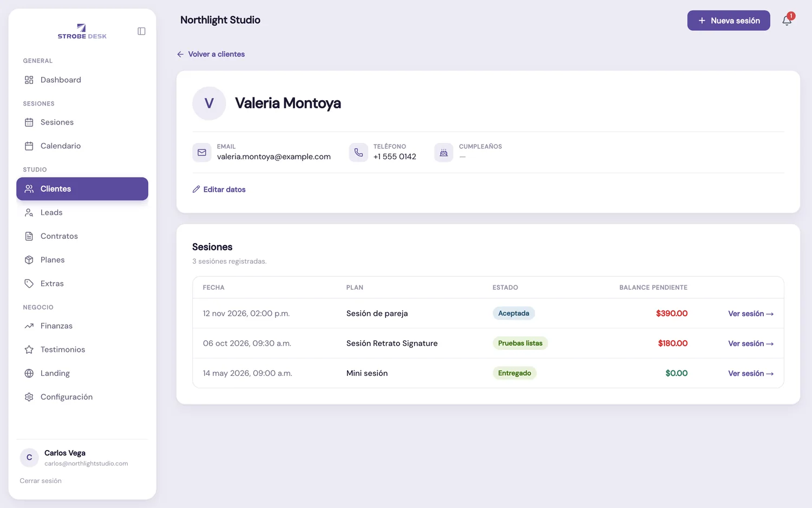Click the phone icon beside Teléfono

tap(358, 153)
